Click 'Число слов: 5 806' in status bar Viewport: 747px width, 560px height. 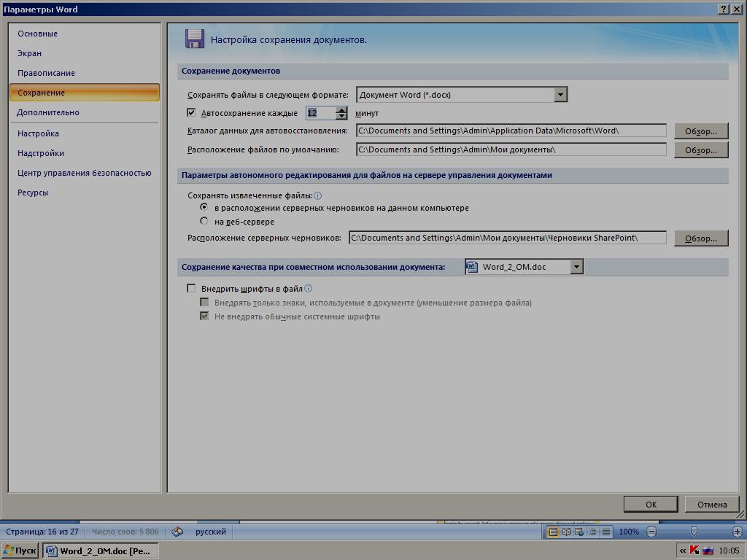click(x=125, y=532)
